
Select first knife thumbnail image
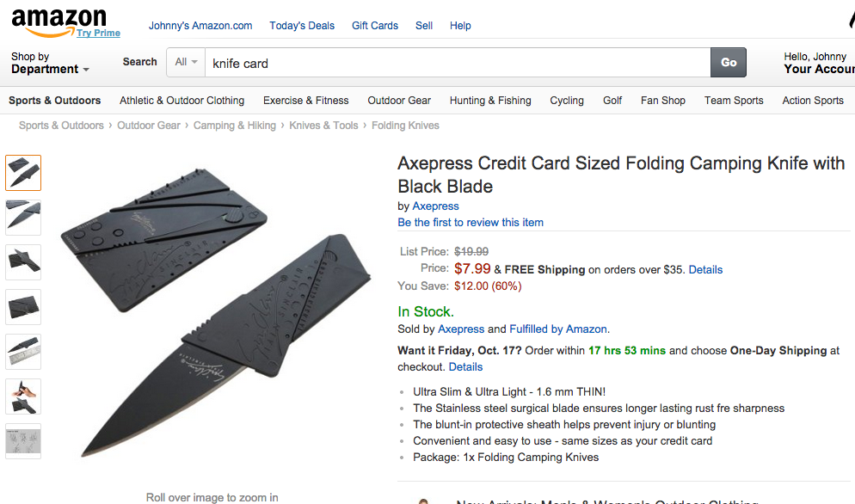coord(23,173)
